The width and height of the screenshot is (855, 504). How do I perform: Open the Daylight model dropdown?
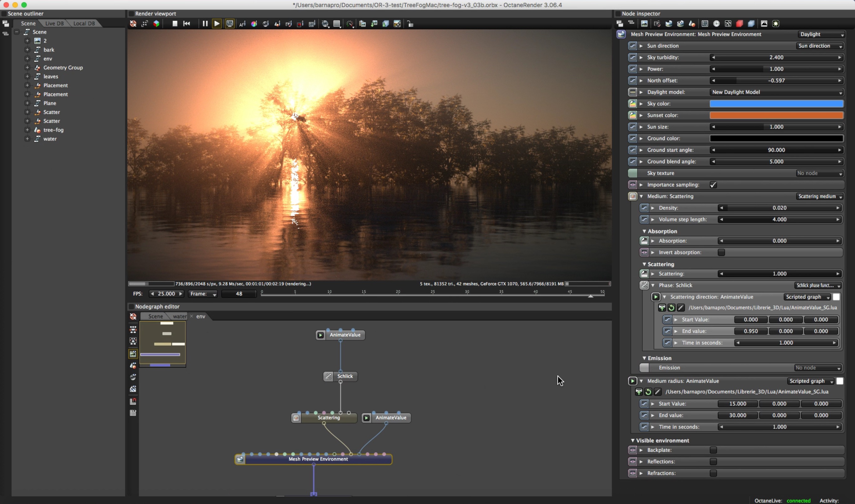pos(776,92)
